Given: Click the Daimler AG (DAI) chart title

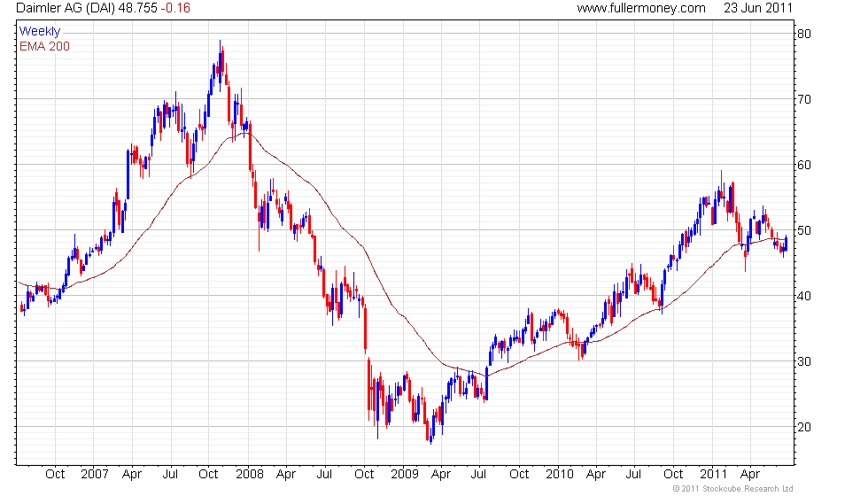Looking at the screenshot, I should pos(66,8).
